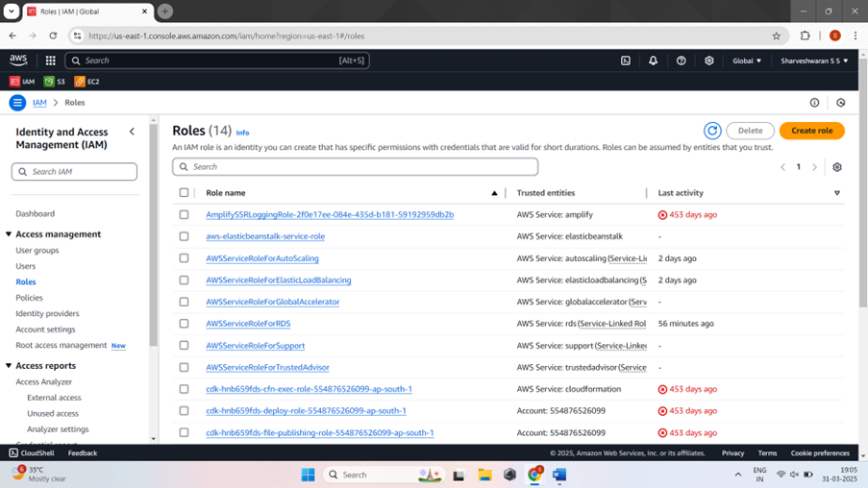This screenshot has height=488, width=868.
Task: Open IAM favorite shortcut in bookmarks bar
Action: point(22,82)
